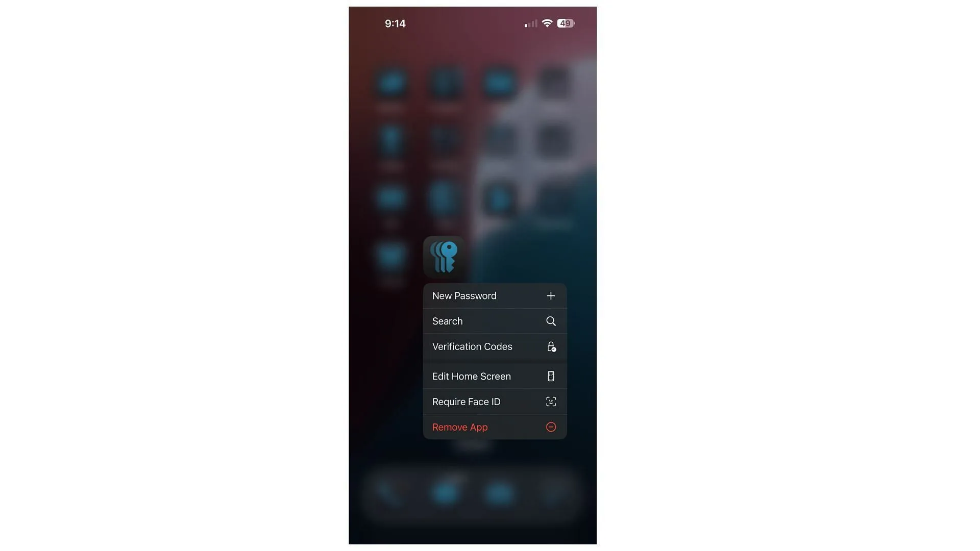
Task: Select New Password from context menu
Action: [x=494, y=296]
